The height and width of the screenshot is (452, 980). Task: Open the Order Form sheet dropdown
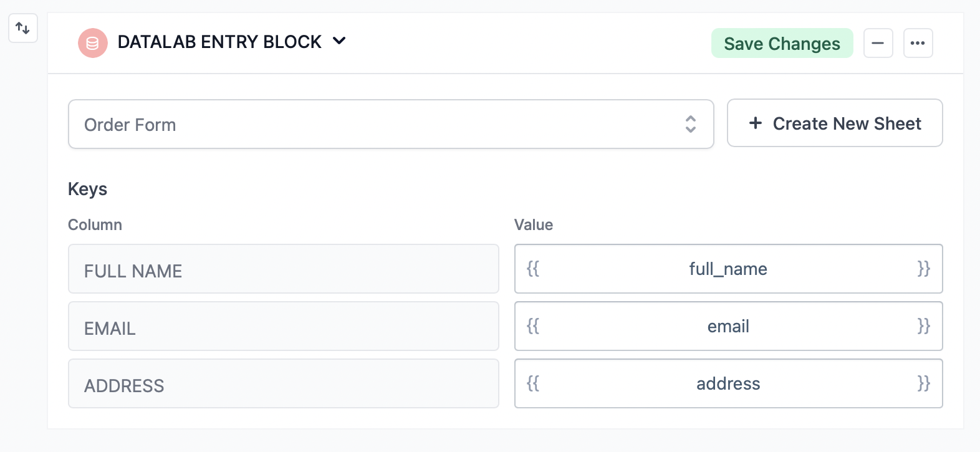[x=391, y=124]
